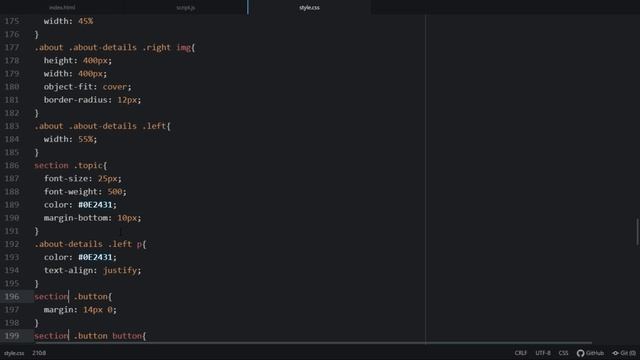Click the horizontal scrollbar under the code
The height and width of the screenshot is (360, 640).
[x=313, y=343]
